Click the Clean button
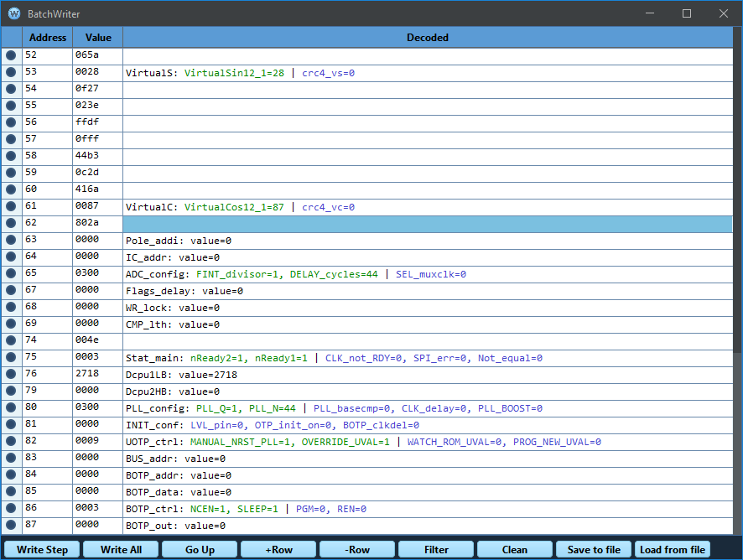743x560 pixels. point(515,550)
